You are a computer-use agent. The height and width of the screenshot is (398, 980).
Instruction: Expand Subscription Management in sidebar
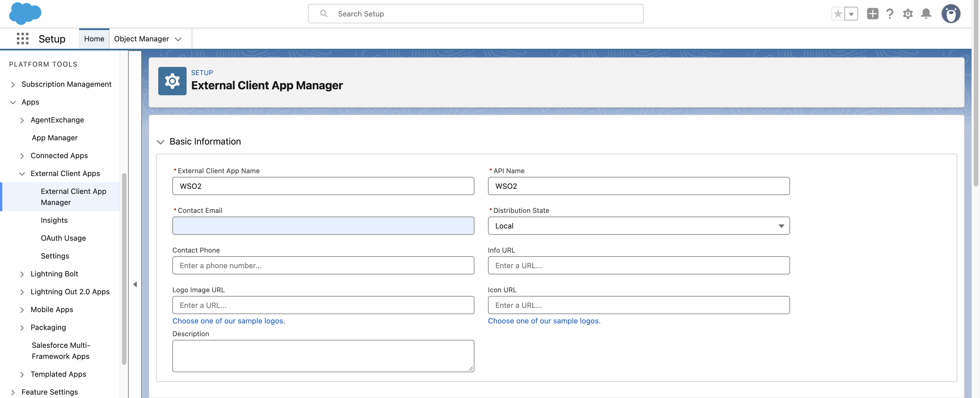13,84
